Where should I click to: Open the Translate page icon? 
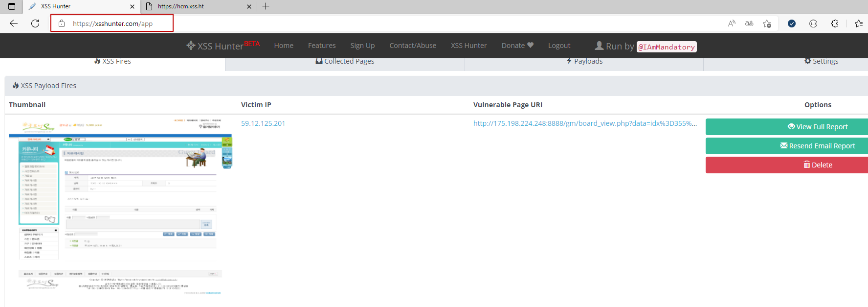click(x=749, y=24)
